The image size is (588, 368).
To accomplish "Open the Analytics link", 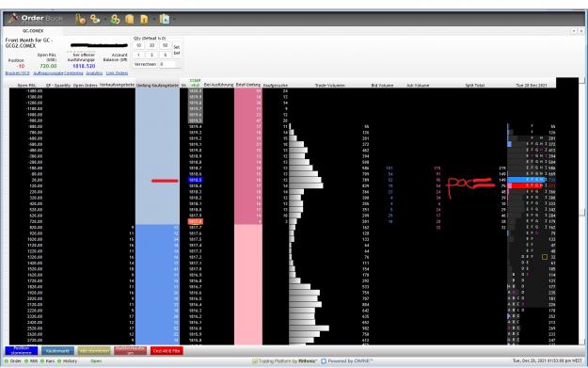I will 94,73.
